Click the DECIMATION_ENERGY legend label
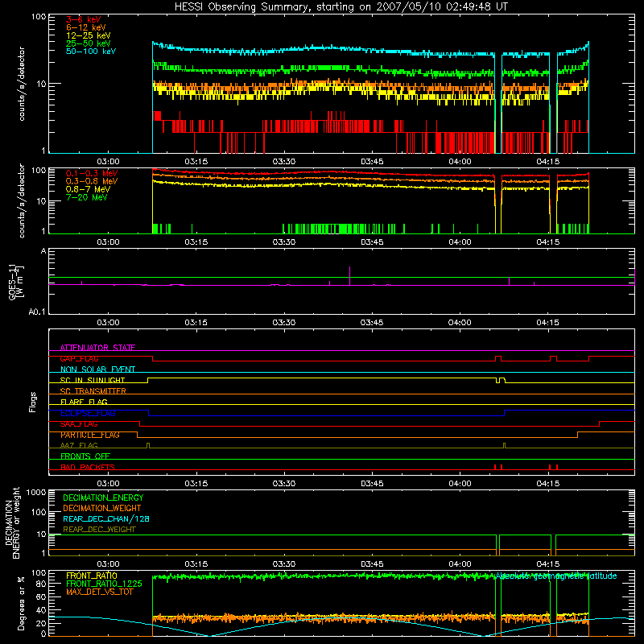Image resolution: width=644 pixels, height=644 pixels. (x=103, y=497)
